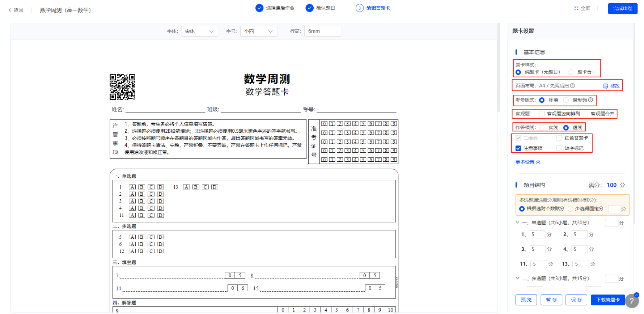Click step 3 circle for 编辑答题卡

click(x=359, y=8)
